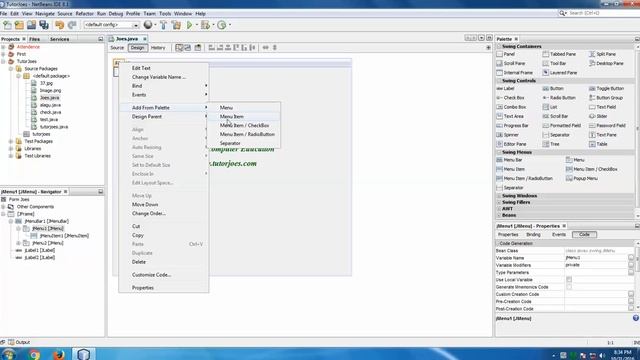Toggle Generate Mnemonics Code checkbox
This screenshot has height=360, width=640.
coord(569,287)
